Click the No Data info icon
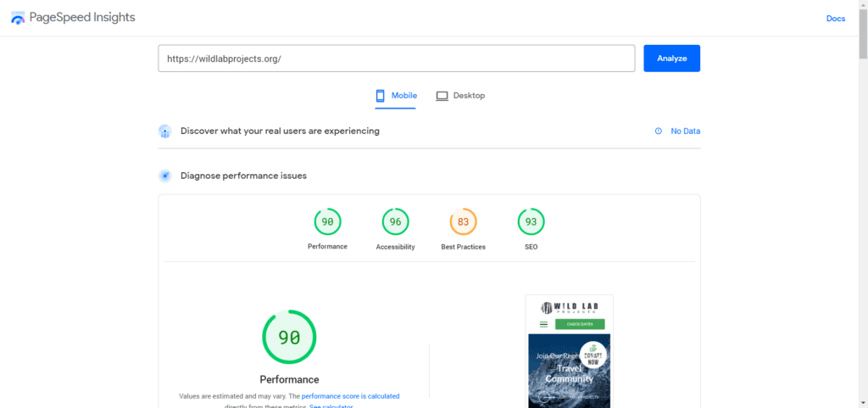868x408 pixels. (x=658, y=131)
